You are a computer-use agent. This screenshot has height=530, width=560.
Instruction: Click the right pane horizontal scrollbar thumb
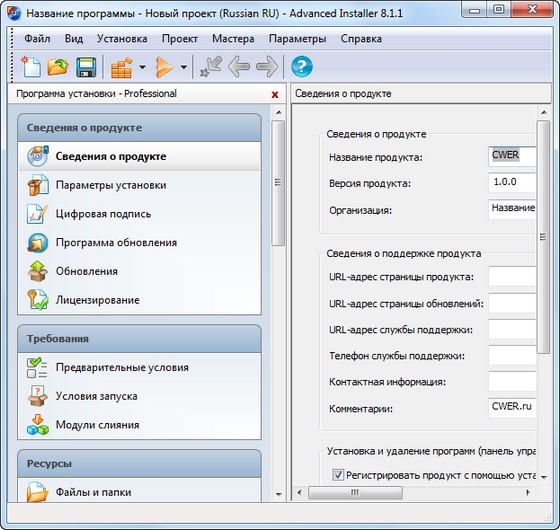(355, 492)
